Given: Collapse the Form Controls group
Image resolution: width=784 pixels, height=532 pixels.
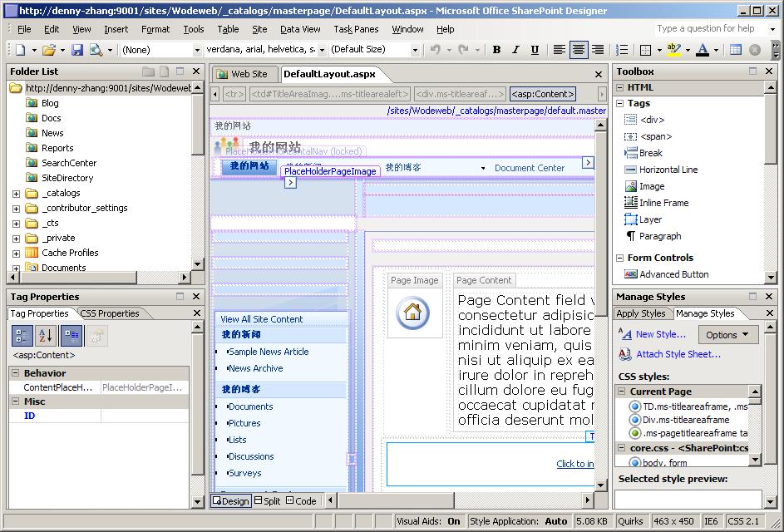Looking at the screenshot, I should (619, 258).
